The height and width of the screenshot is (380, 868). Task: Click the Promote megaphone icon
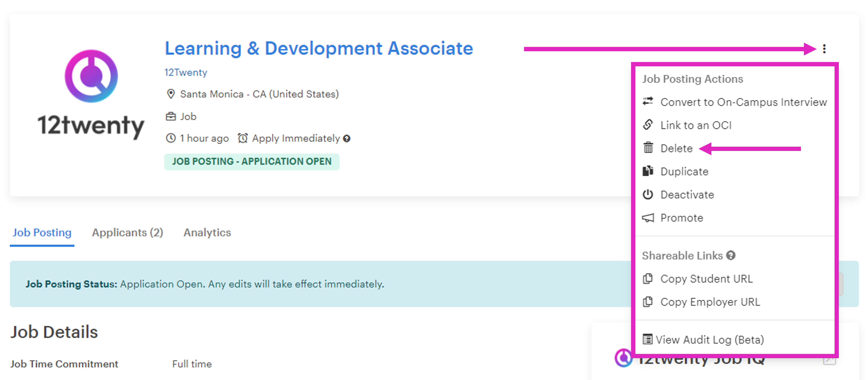coord(648,218)
